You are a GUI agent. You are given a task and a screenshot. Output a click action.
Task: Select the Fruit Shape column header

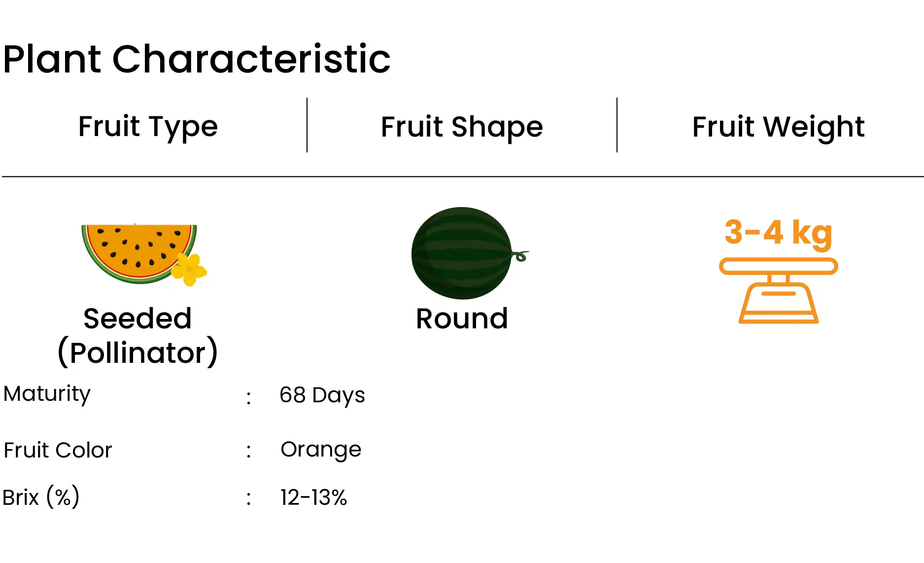(462, 127)
